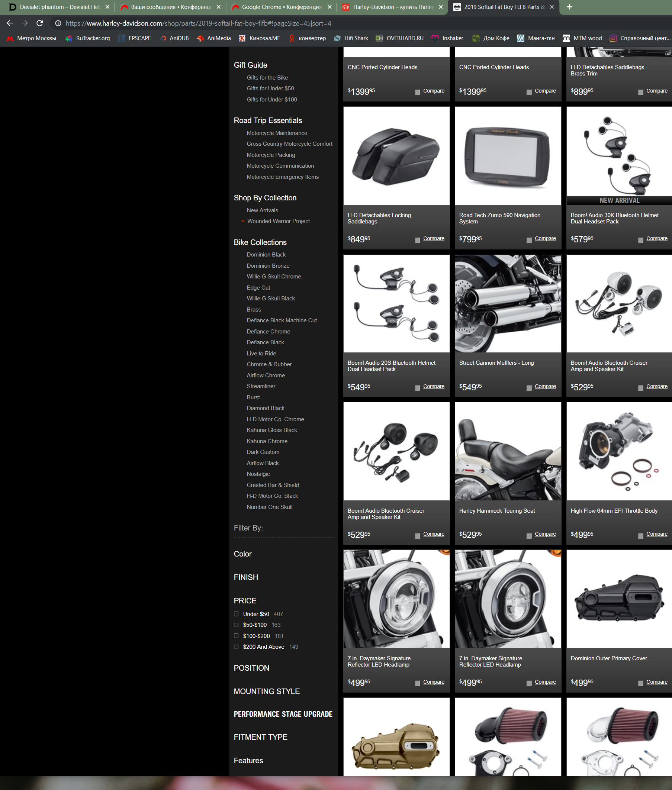The image size is (672, 790).
Task: Go to New Arrivals collection
Action: coord(263,210)
